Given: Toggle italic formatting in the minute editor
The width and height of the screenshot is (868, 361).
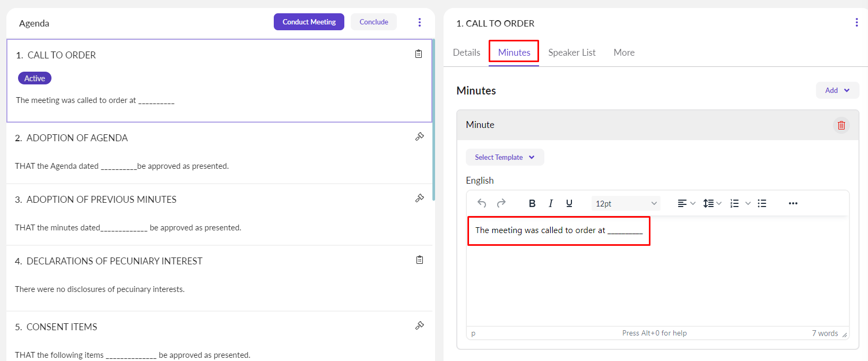Looking at the screenshot, I should click(x=551, y=203).
